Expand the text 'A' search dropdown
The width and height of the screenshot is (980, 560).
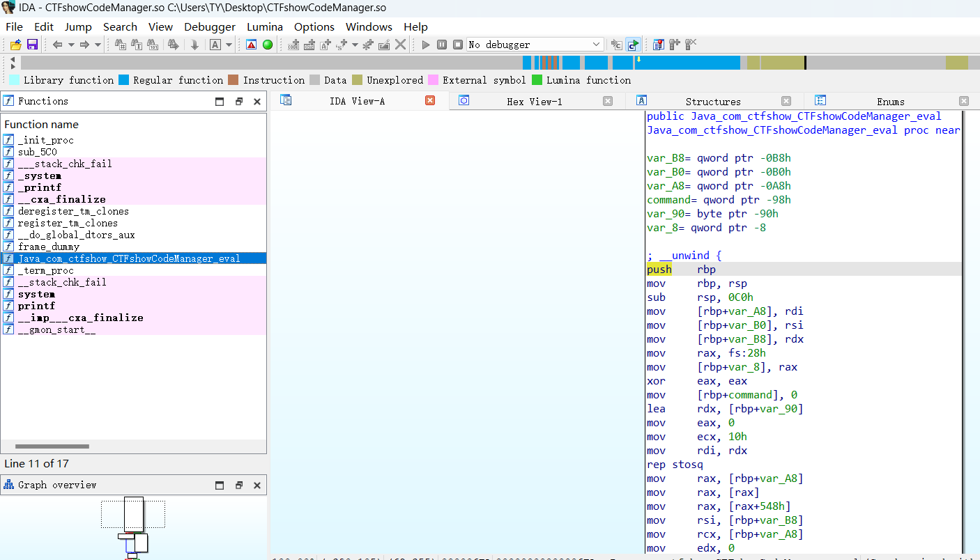[229, 45]
